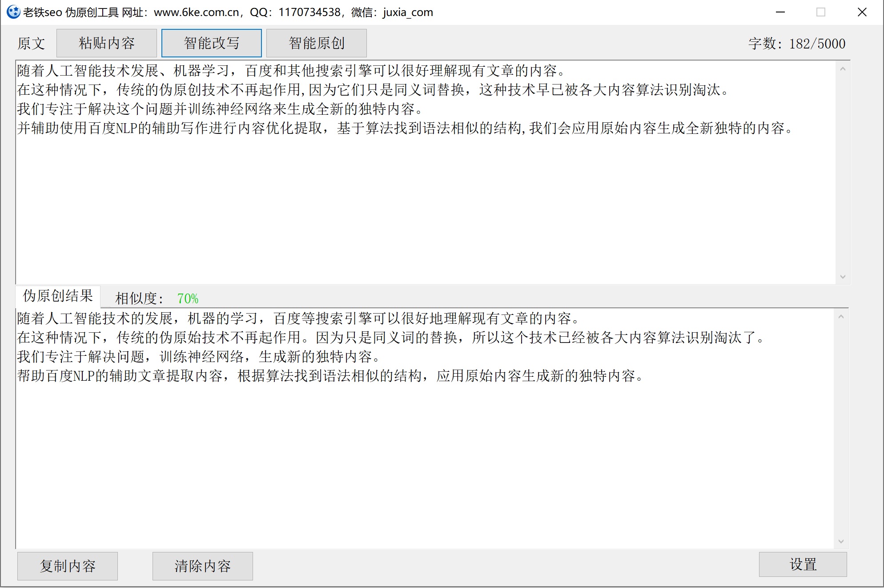Select the 伪原创结果 tab
The width and height of the screenshot is (884, 588).
(x=58, y=296)
